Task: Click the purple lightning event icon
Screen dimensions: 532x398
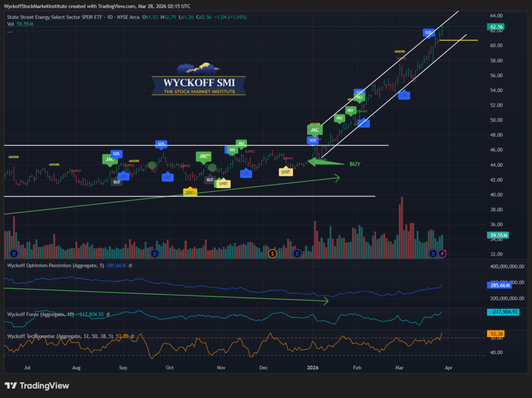Action: 442,253
